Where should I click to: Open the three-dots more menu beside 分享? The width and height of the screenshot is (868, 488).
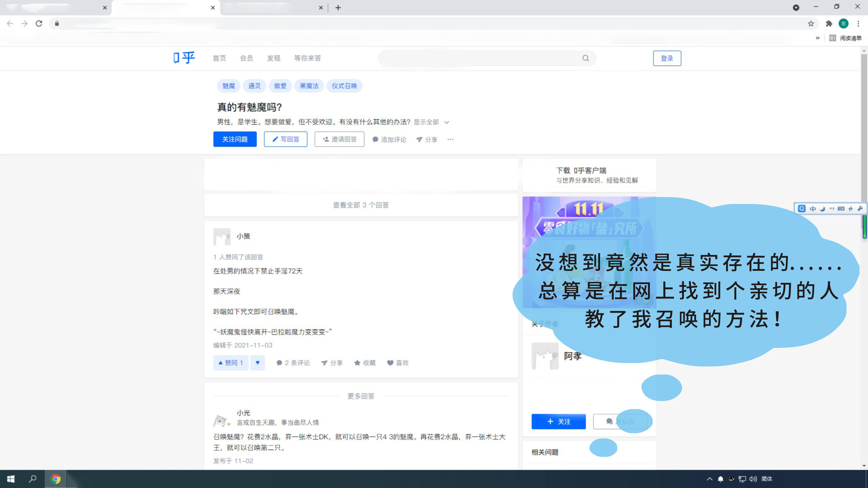click(450, 139)
